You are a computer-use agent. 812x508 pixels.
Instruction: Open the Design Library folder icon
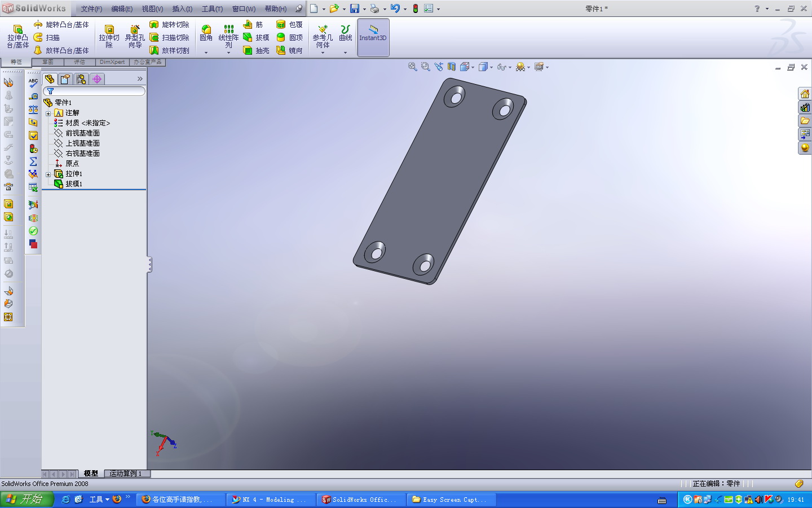tap(805, 121)
